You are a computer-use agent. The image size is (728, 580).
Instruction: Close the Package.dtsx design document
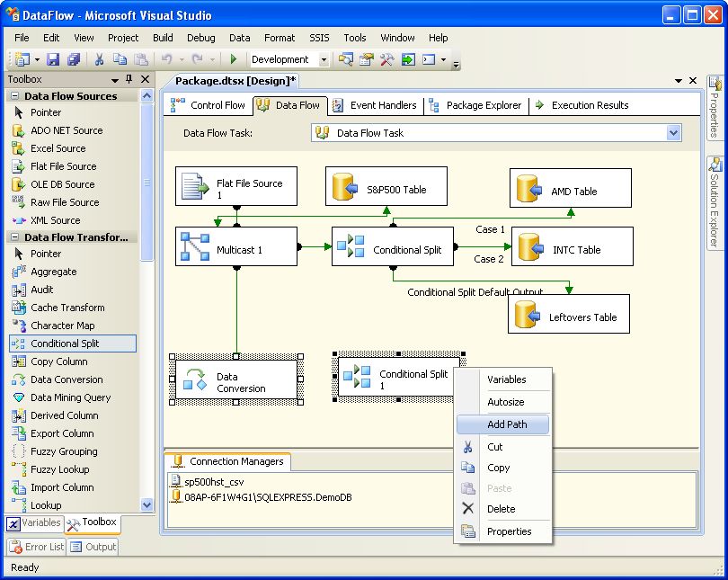693,81
